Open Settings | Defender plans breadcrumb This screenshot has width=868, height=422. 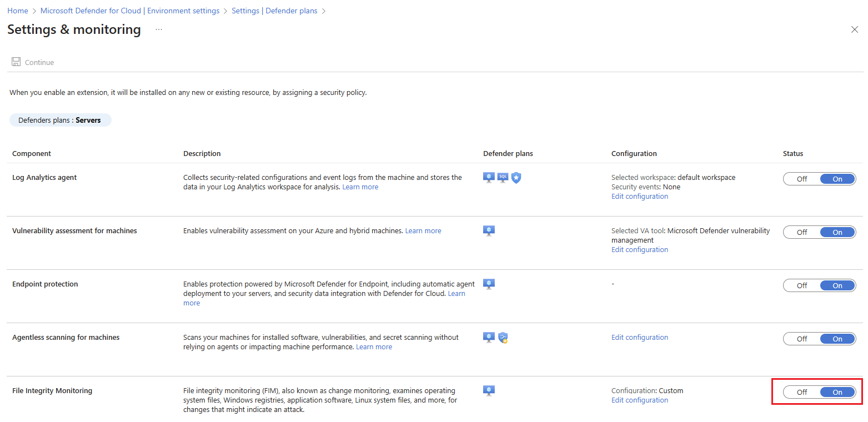pos(275,11)
